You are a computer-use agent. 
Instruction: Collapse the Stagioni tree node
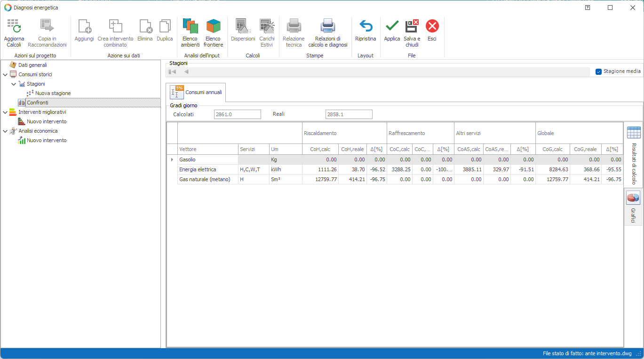tap(14, 84)
